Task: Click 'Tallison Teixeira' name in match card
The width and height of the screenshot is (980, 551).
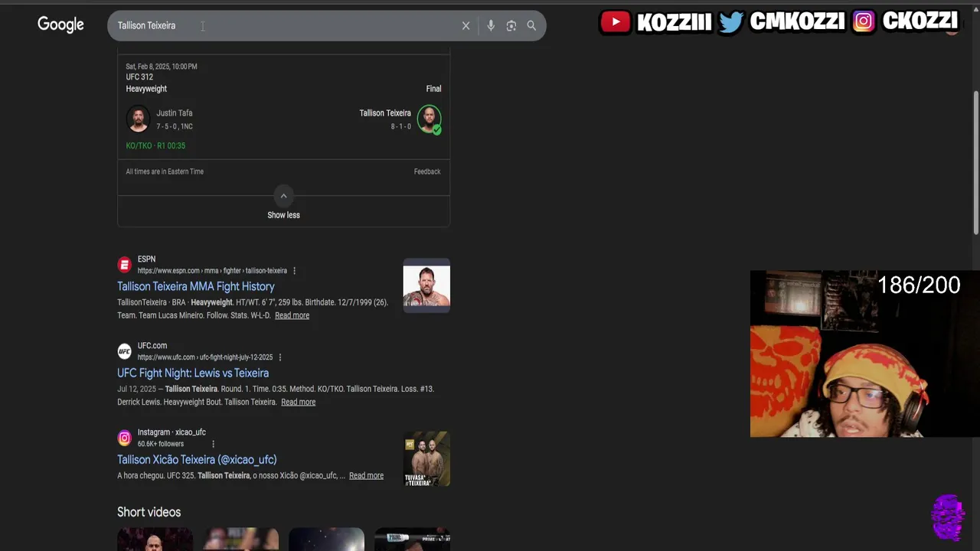Action: [x=385, y=113]
